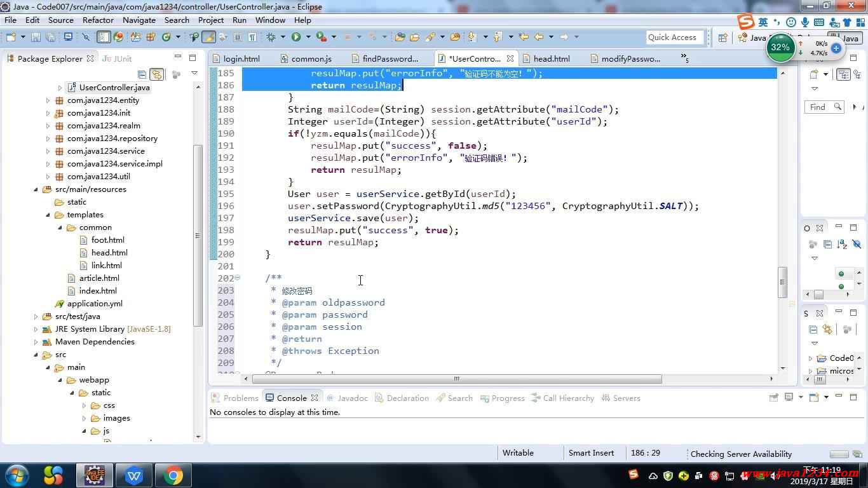Screen dimensions: 868x488
Task: Open the Refactor menu
Action: (x=98, y=20)
